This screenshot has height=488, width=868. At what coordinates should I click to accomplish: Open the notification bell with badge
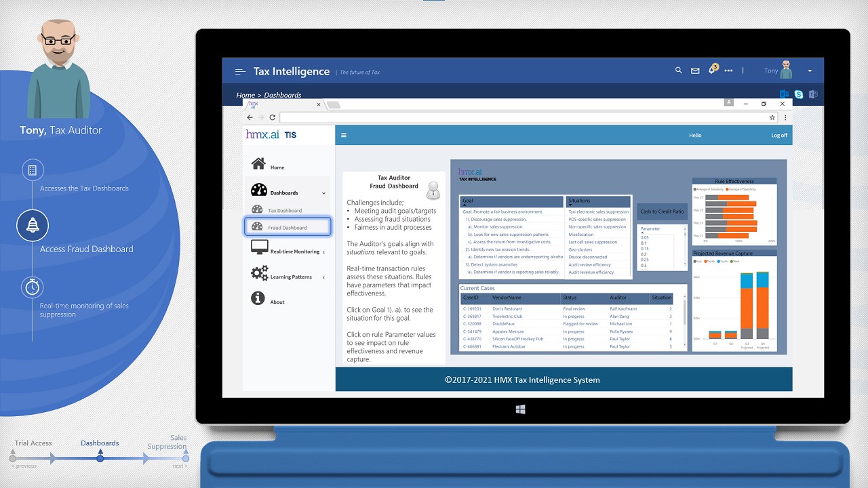pos(713,69)
